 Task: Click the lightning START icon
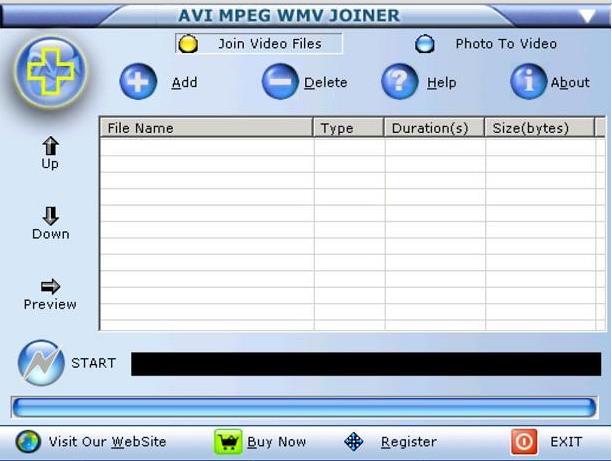(41, 363)
